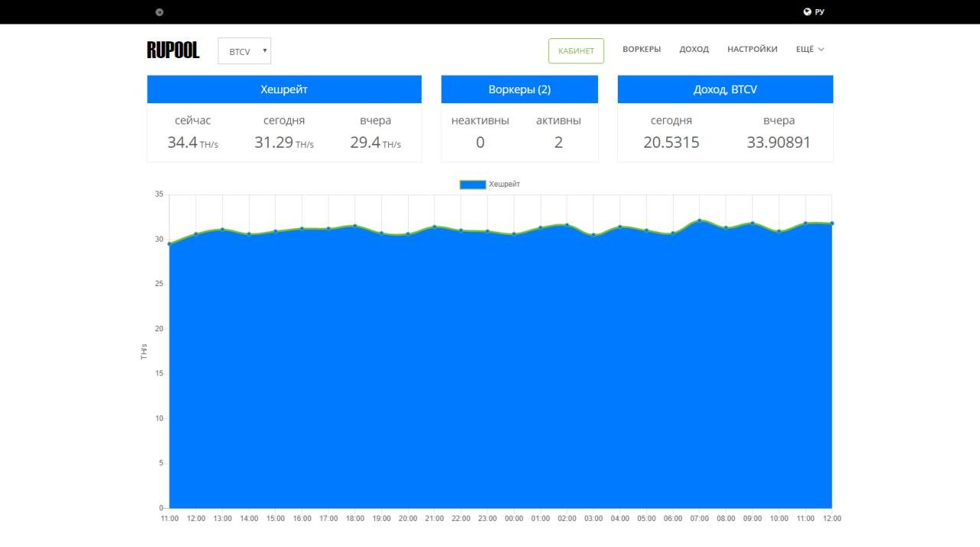Click the last 12:00 chart data point

(x=831, y=223)
